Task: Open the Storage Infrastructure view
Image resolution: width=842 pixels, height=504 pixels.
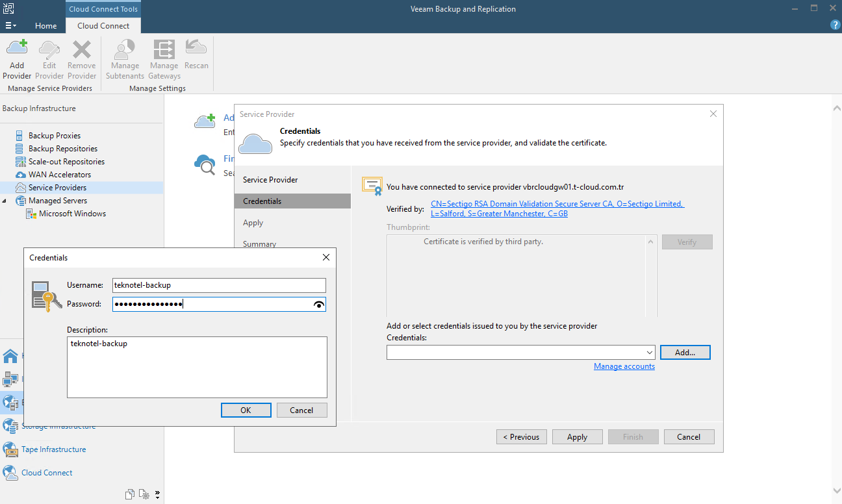Action: (x=58, y=426)
